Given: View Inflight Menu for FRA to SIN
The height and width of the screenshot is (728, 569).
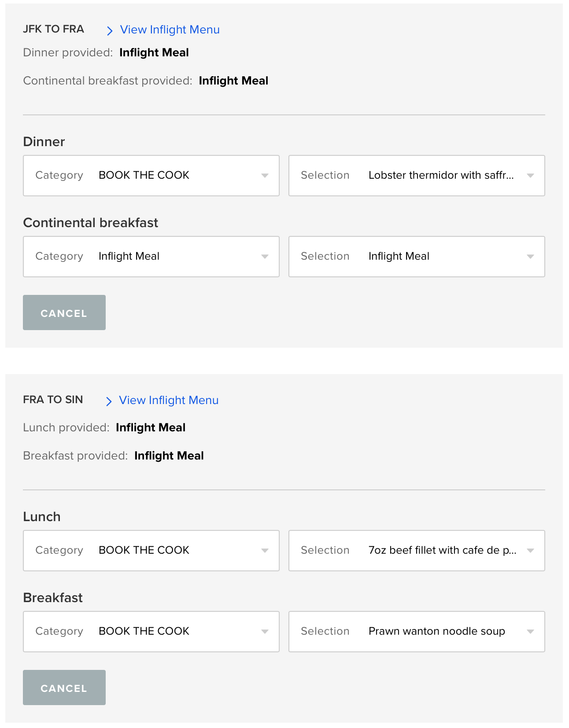Looking at the screenshot, I should [169, 401].
